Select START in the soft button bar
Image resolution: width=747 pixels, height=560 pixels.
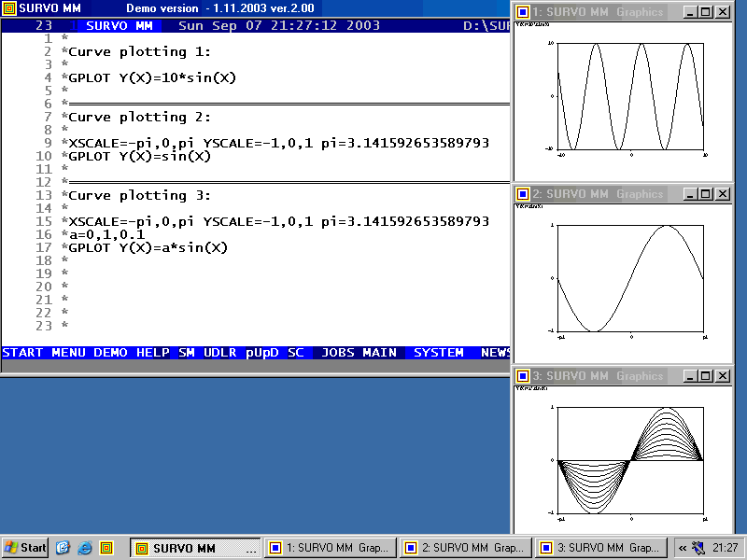(x=22, y=353)
